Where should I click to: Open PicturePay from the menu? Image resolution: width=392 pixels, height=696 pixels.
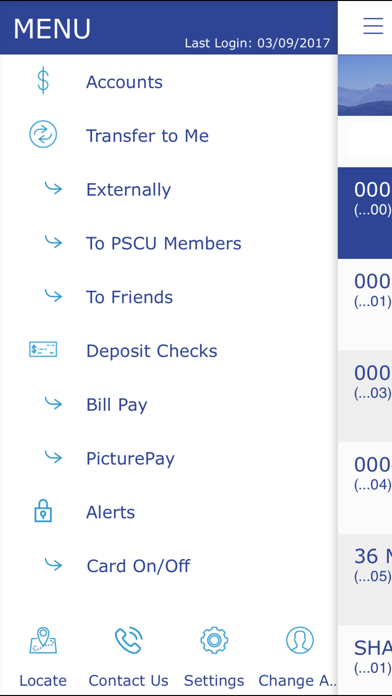tap(131, 459)
